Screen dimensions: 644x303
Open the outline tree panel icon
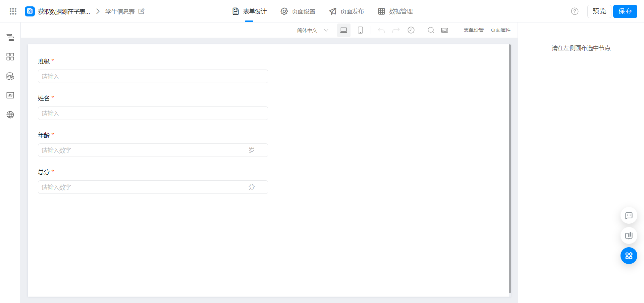[10, 37]
